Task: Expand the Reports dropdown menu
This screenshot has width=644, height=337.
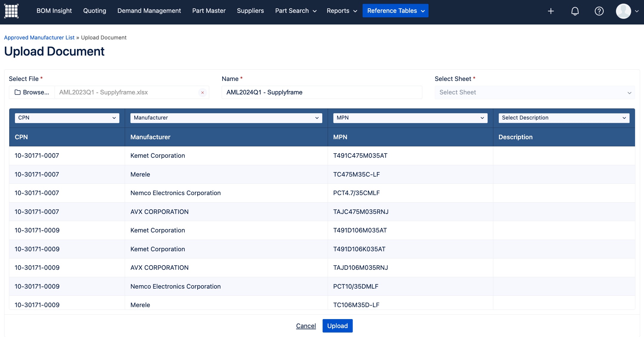Action: pyautogui.click(x=342, y=11)
